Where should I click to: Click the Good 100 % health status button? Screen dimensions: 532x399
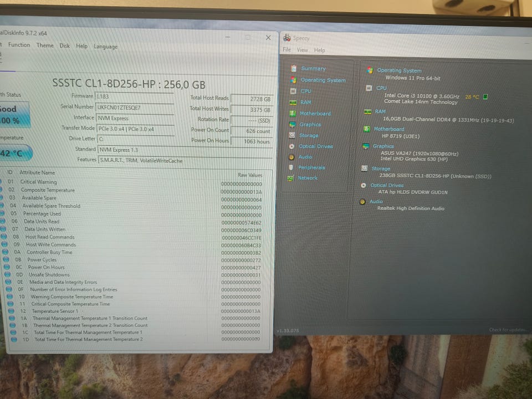point(14,115)
